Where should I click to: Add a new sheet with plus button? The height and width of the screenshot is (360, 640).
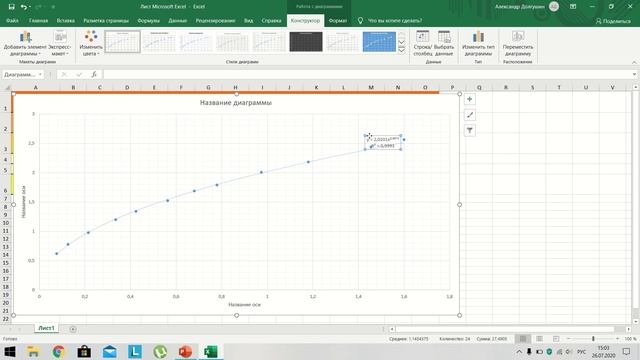click(73, 329)
